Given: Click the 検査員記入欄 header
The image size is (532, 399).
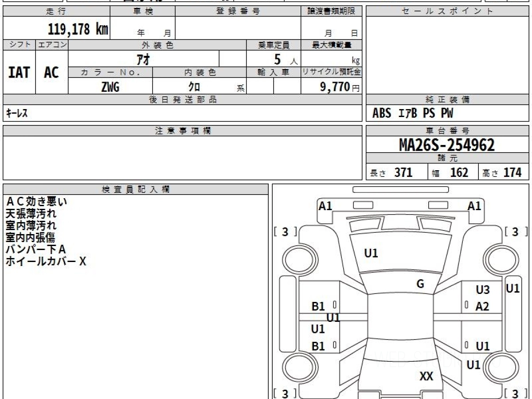Looking at the screenshot, I should point(136,189).
